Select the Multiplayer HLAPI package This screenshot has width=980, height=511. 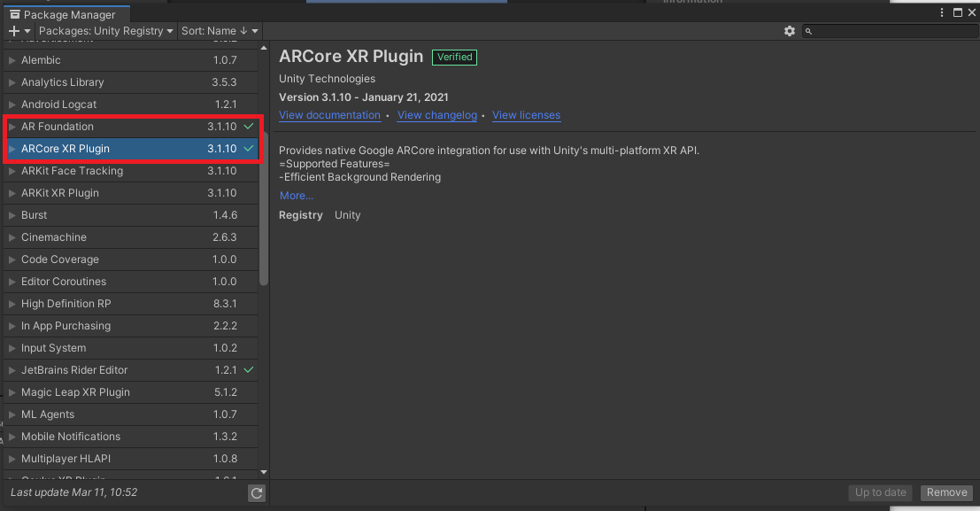click(131, 459)
